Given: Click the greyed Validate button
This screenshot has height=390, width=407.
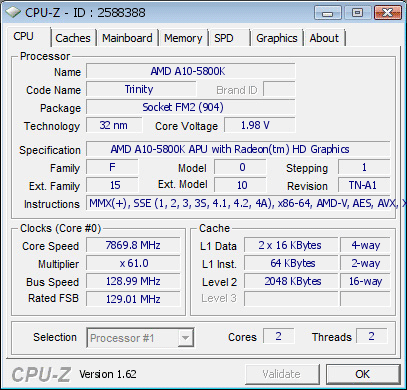Looking at the screenshot, I should click(282, 374).
